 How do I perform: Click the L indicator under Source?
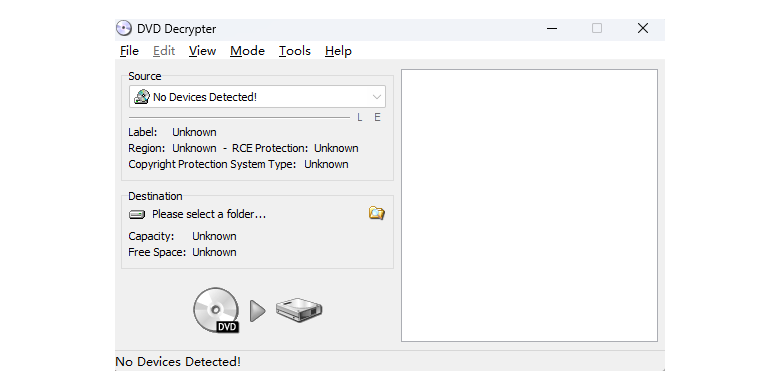tap(360, 117)
